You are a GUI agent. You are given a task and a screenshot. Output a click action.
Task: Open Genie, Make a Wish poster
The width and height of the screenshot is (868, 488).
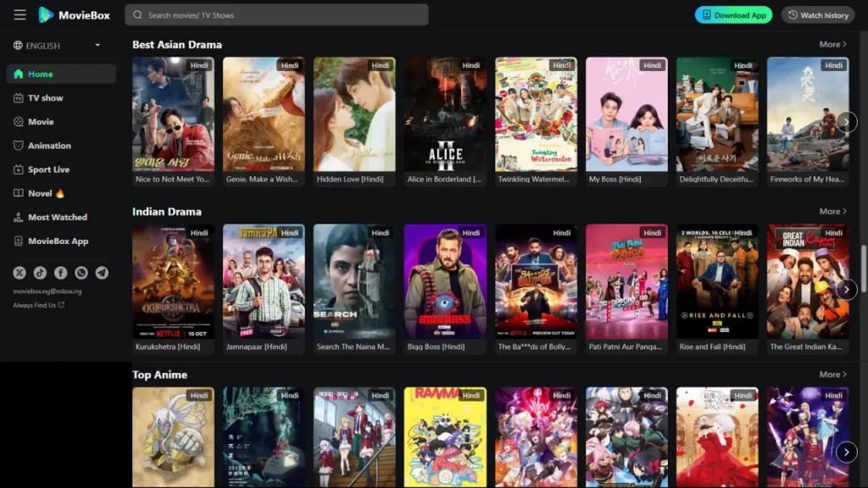pos(264,114)
